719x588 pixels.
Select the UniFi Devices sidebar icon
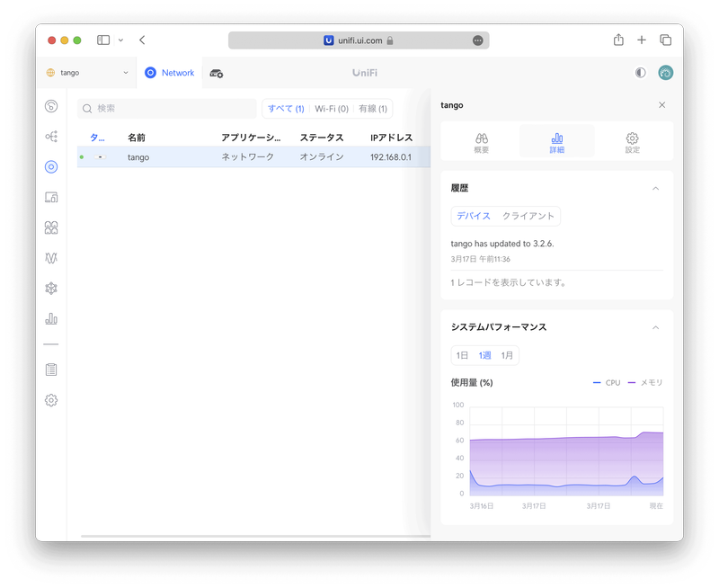[x=51, y=166]
